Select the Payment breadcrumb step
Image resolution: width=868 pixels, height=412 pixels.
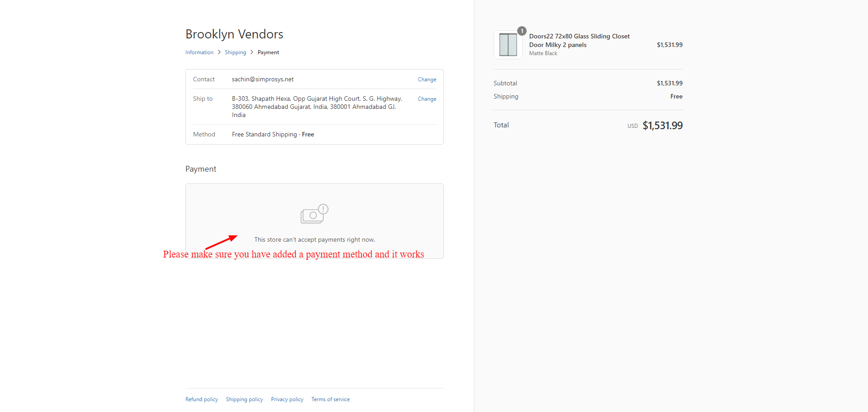point(268,52)
